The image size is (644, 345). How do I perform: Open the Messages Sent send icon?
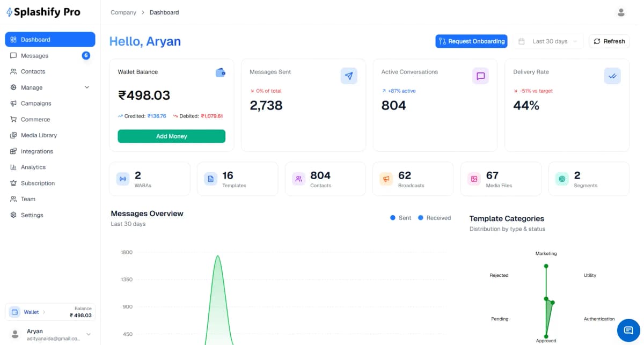point(349,76)
